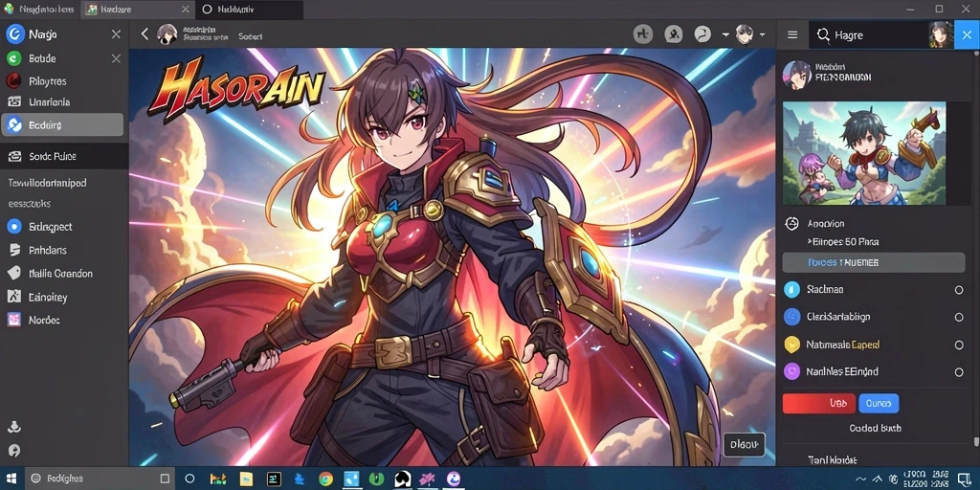980x490 pixels.
Task: Click the plus icon in the header toolbar
Action: click(642, 34)
